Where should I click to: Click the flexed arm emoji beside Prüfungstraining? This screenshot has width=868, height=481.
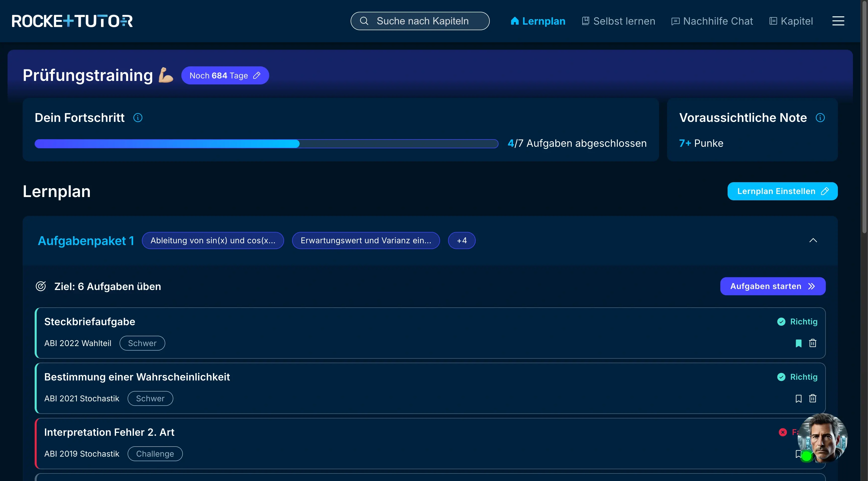(166, 75)
